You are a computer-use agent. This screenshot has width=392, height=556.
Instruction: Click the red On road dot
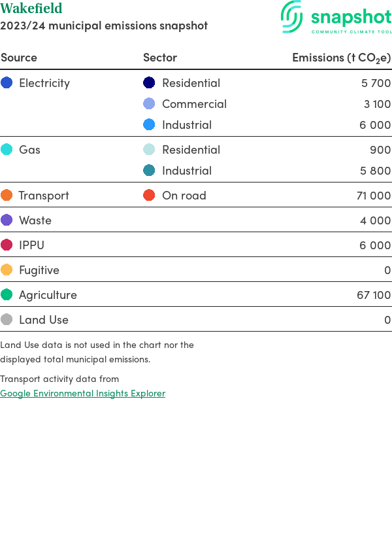point(149,195)
